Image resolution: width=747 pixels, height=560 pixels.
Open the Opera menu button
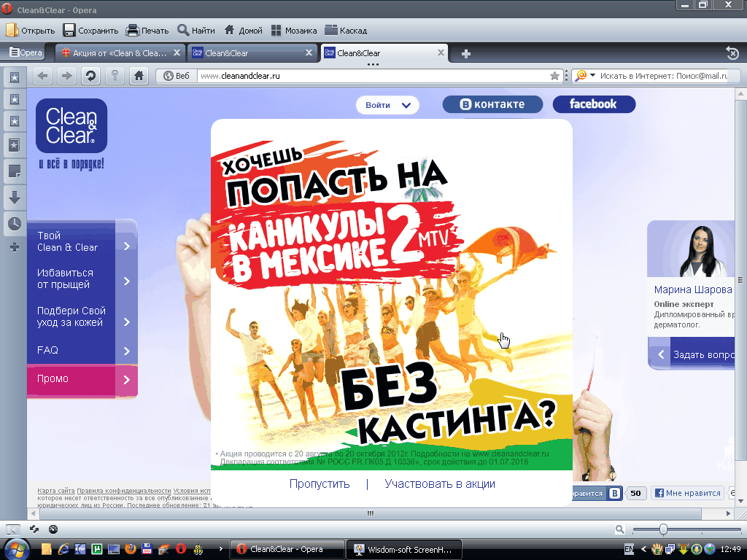click(x=26, y=52)
